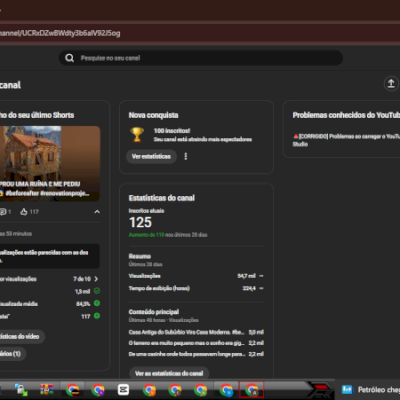Click the 'Estatísticas do canal' heading
The height and width of the screenshot is (400, 400).
click(x=162, y=198)
